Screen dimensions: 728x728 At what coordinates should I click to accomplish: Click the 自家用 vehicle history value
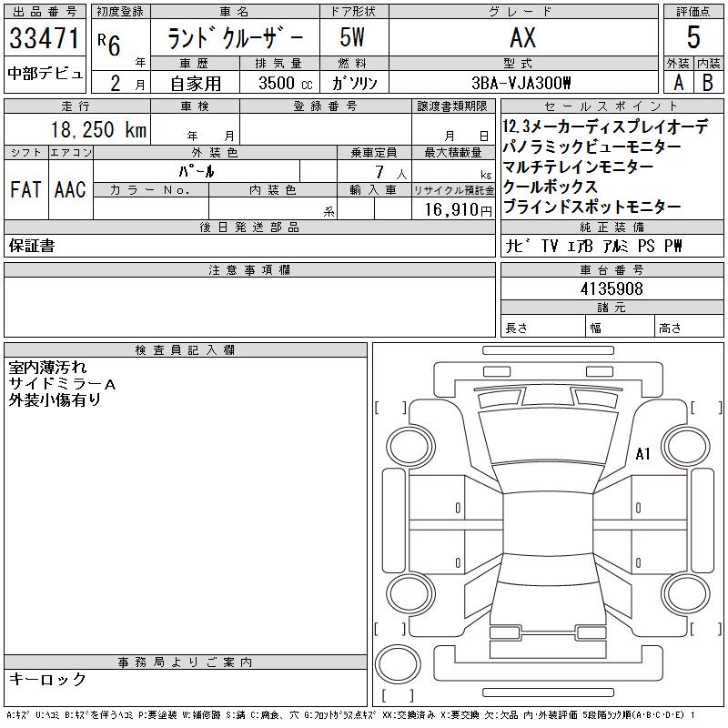[196, 84]
